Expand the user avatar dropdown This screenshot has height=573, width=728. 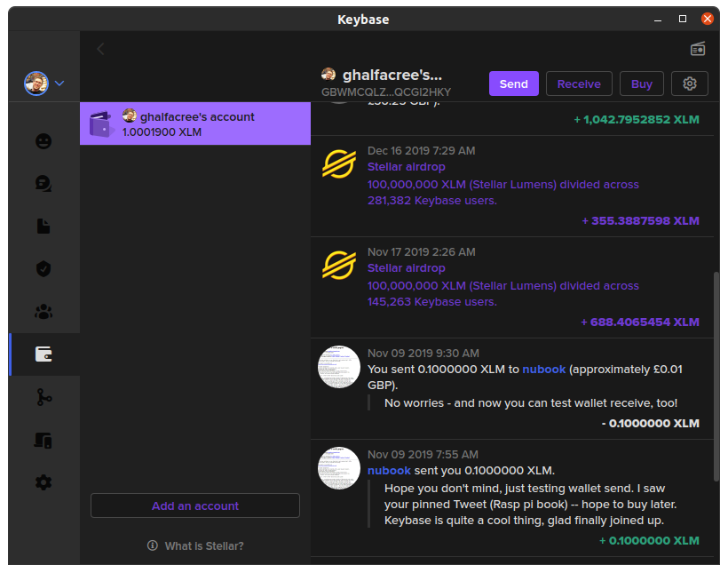[x=44, y=84]
